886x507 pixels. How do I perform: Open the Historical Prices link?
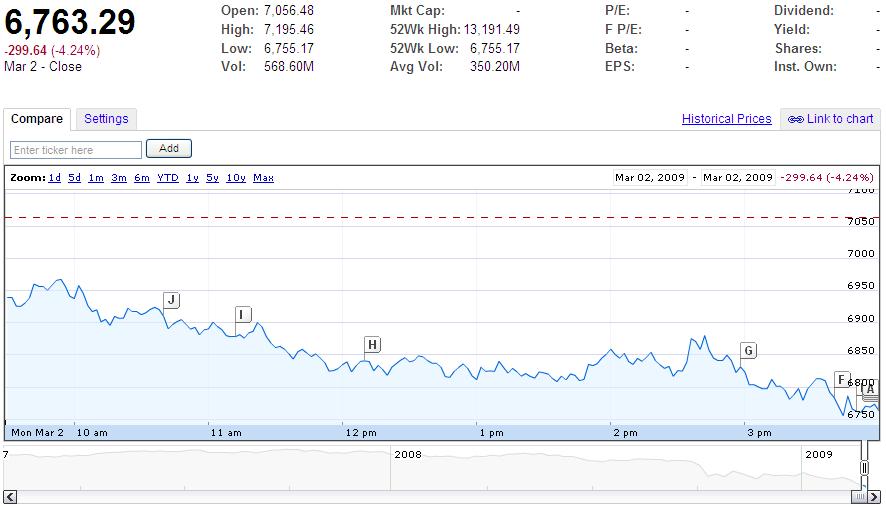tap(726, 119)
